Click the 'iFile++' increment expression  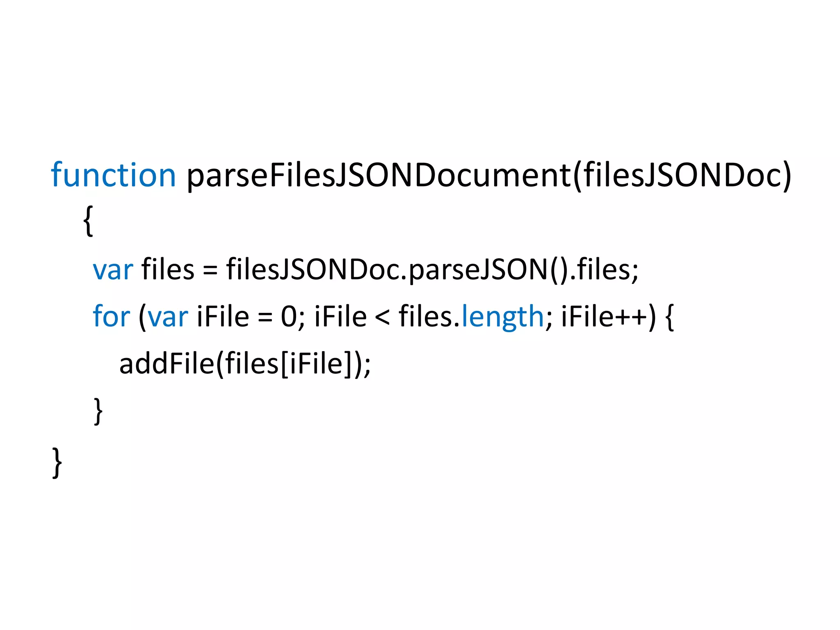pos(604,317)
